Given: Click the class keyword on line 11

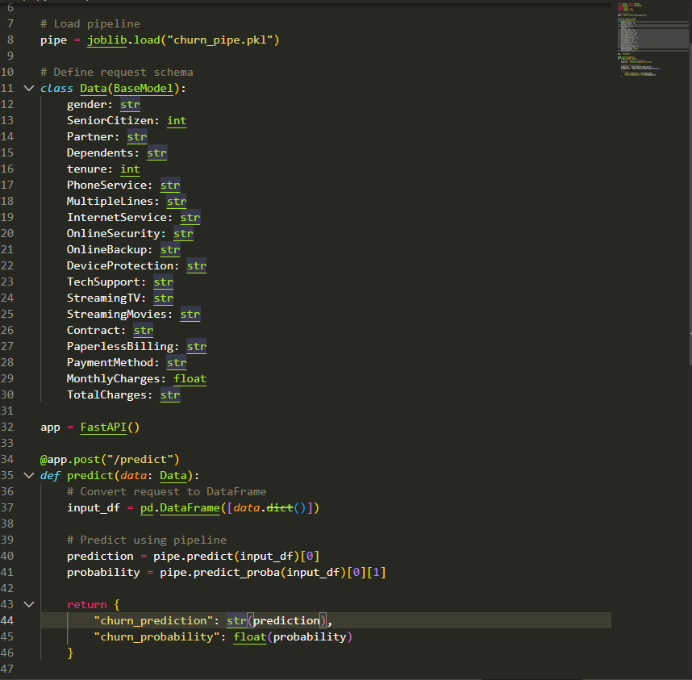Looking at the screenshot, I should pyautogui.click(x=56, y=88).
